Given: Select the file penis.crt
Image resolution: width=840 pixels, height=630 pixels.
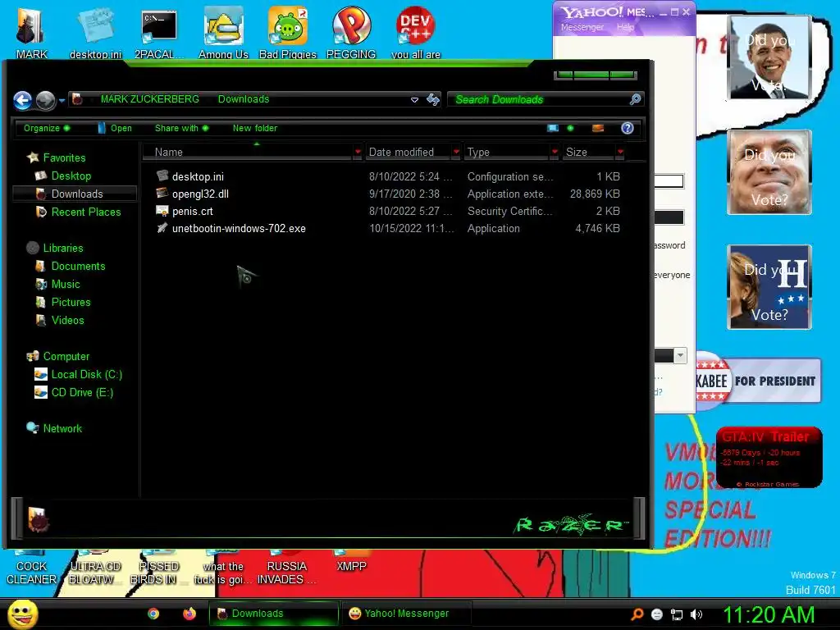Looking at the screenshot, I should tap(192, 211).
